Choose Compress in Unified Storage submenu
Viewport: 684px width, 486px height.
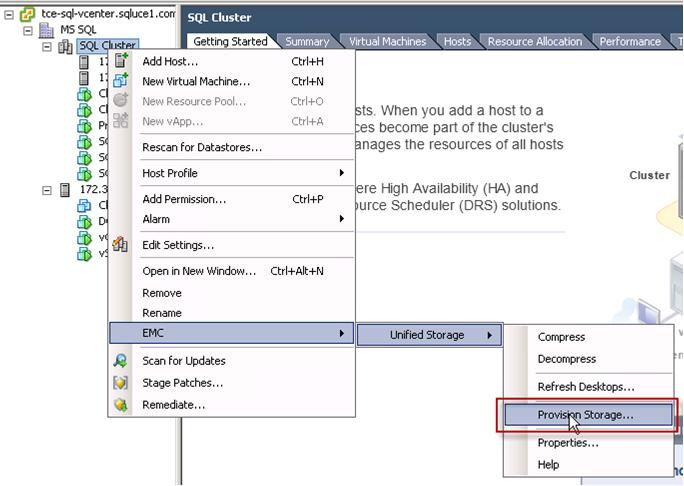click(588, 337)
